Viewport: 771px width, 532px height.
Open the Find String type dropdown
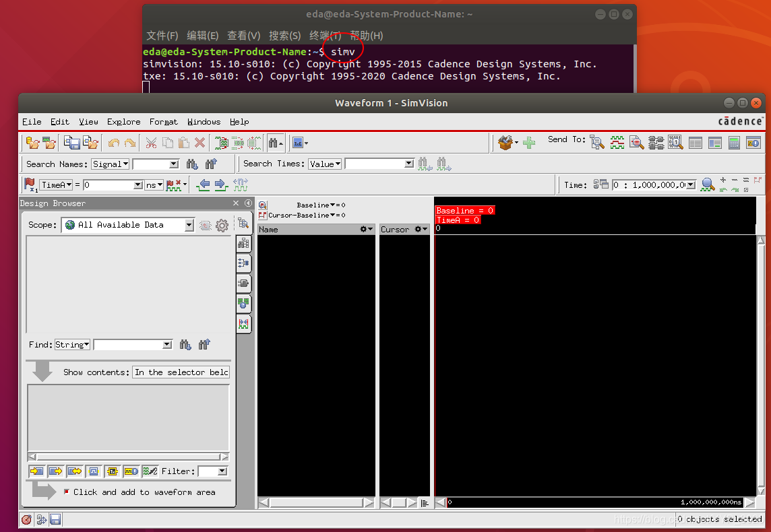pos(72,344)
